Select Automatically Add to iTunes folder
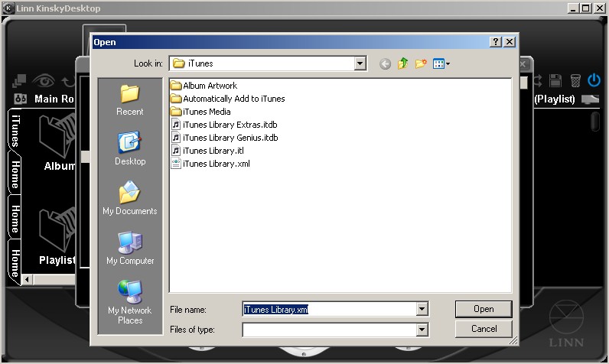 point(227,99)
